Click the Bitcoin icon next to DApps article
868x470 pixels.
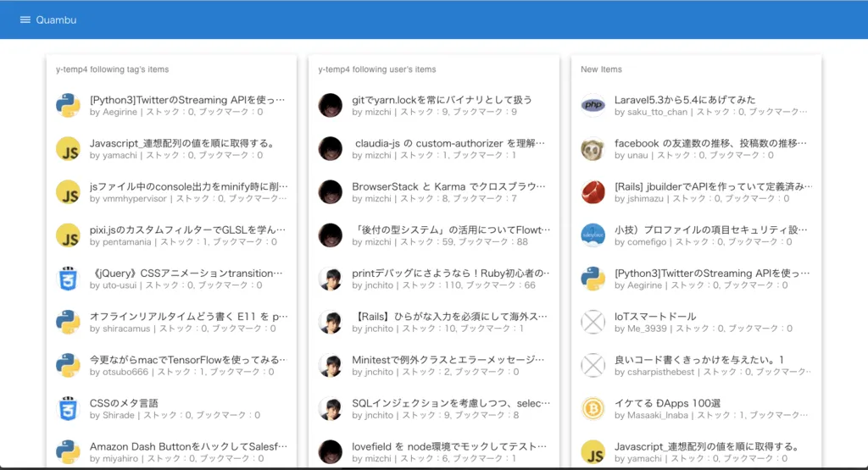(x=593, y=409)
